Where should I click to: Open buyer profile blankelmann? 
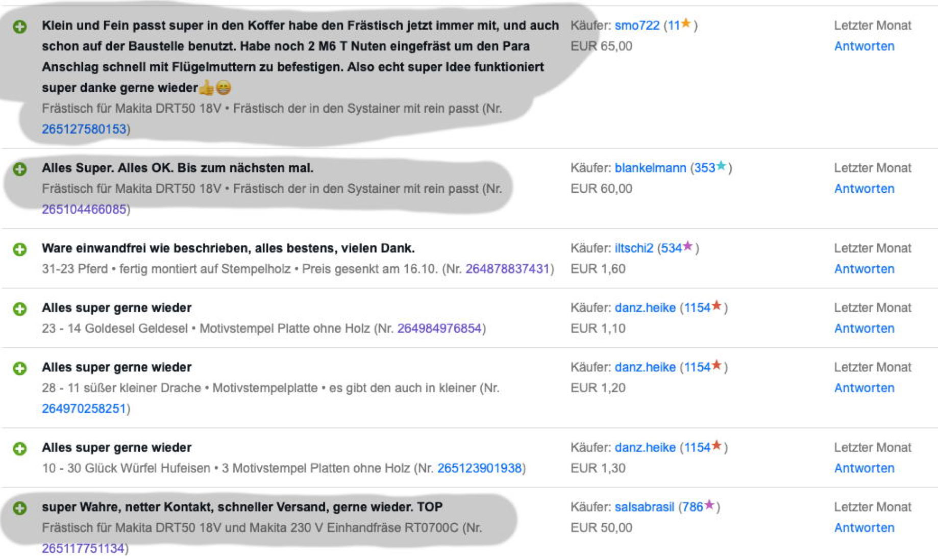650,168
